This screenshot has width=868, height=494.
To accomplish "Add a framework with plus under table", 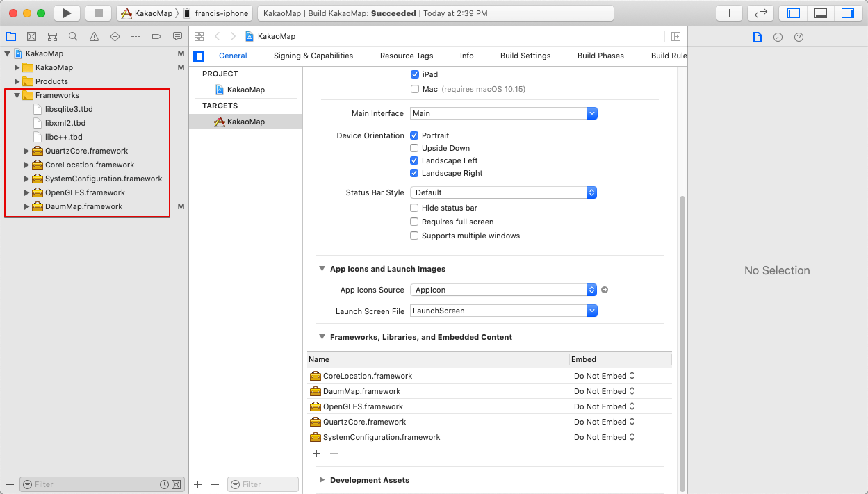I will 316,453.
